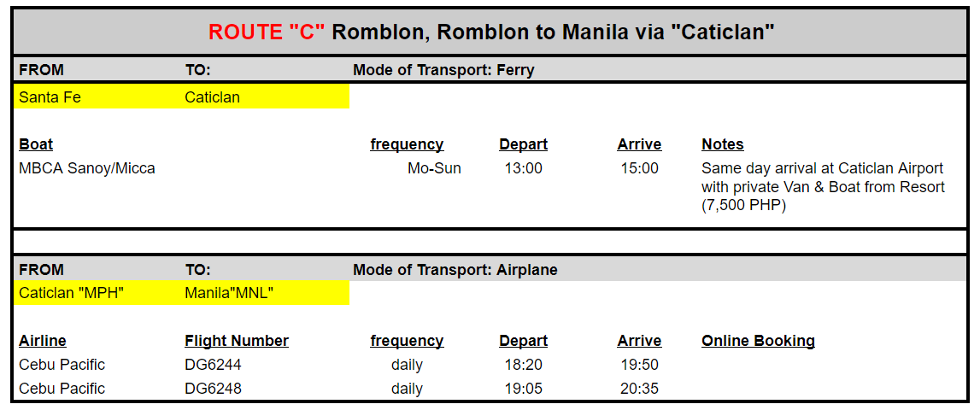Click Mode of Transport: Airplane label
The height and width of the screenshot is (410, 980).
455,270
